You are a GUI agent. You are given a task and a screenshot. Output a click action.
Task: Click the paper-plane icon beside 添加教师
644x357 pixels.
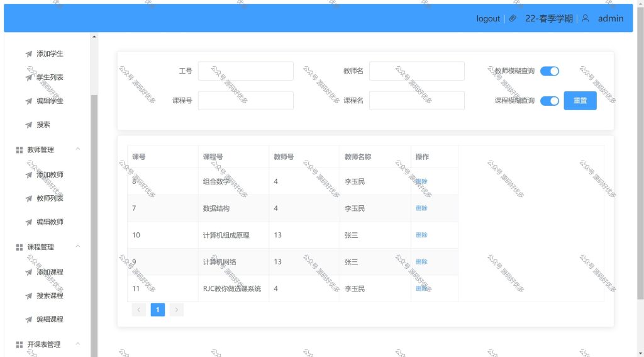tap(29, 175)
